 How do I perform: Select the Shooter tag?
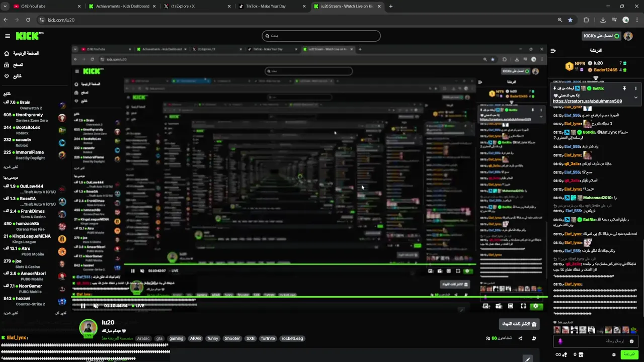232,338
